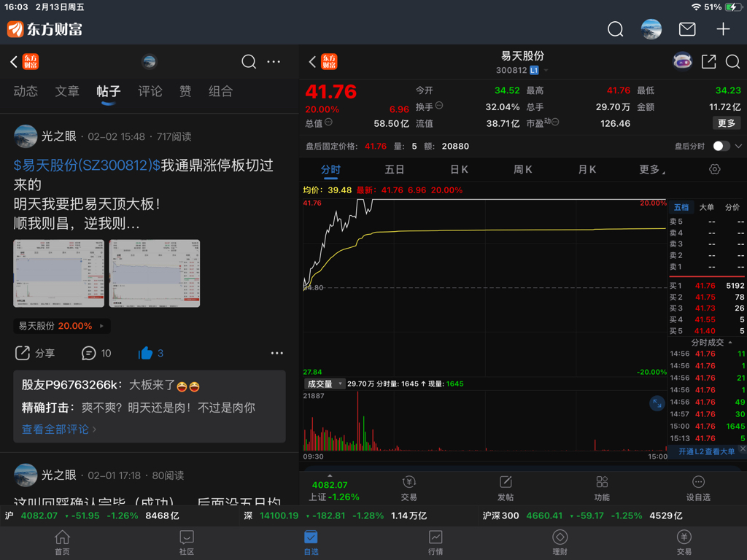Tap 开通L2查看大单 banner
This screenshot has width=747, height=560.
click(706, 451)
